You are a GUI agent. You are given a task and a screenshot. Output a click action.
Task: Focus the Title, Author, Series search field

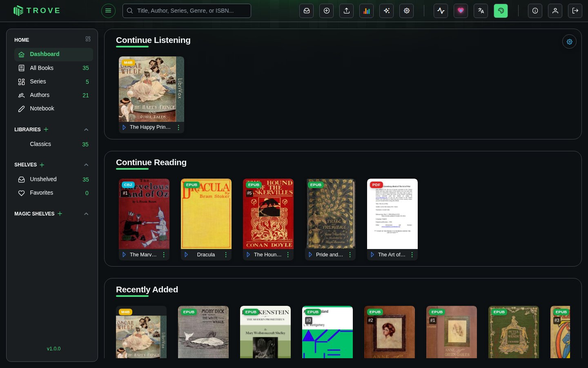click(x=187, y=11)
